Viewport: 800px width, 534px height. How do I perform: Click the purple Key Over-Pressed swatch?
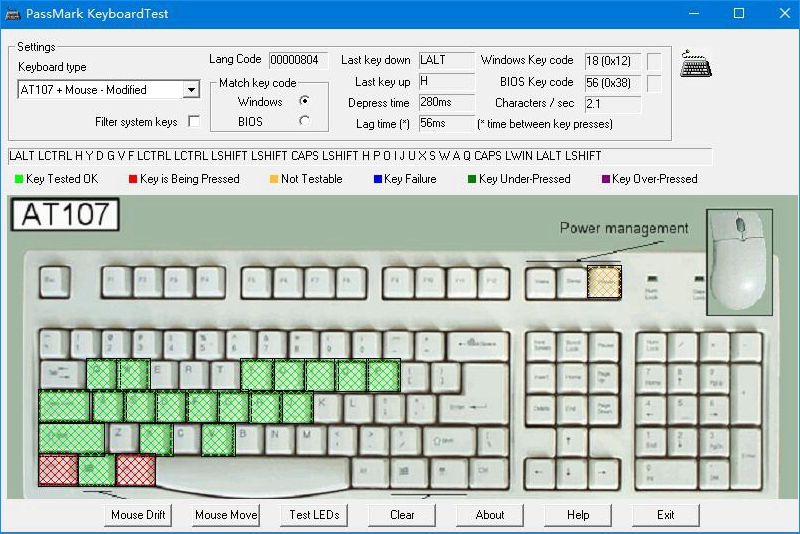606,179
